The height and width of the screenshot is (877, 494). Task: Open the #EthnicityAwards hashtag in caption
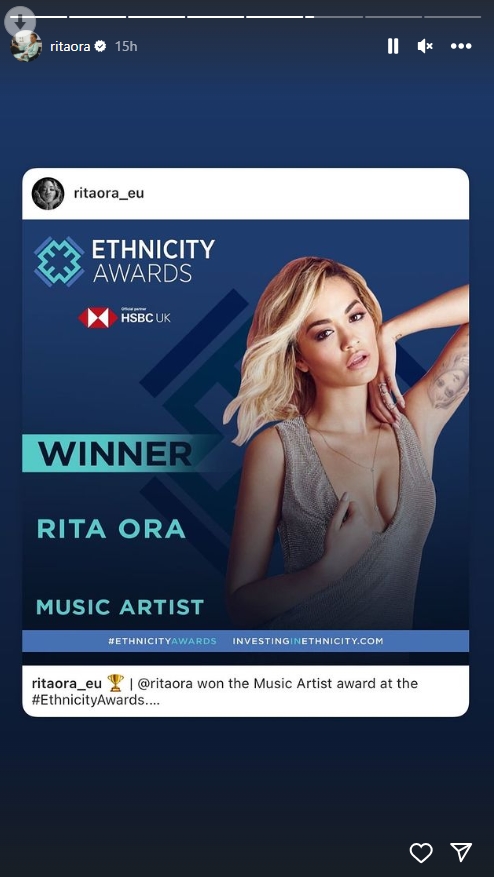[88, 700]
